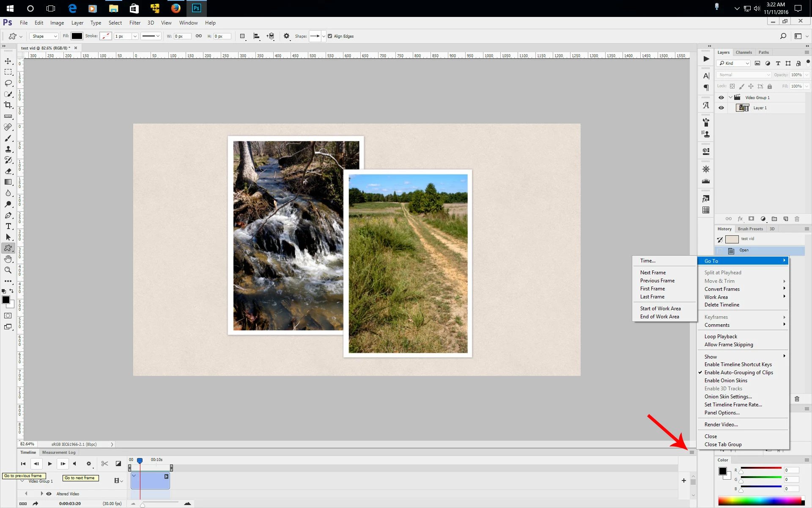Click the black Fill color swatch
The width and height of the screenshot is (812, 508).
coord(77,36)
